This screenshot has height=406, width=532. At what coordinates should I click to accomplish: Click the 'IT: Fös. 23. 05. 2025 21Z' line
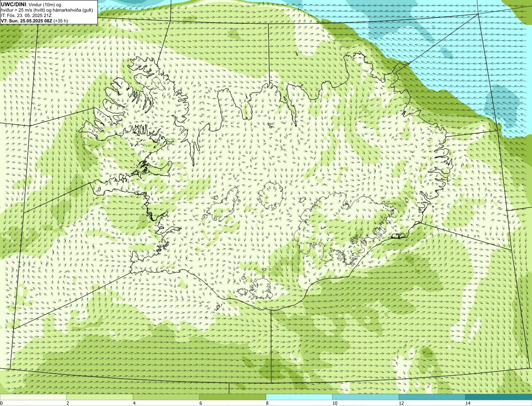point(26,15)
